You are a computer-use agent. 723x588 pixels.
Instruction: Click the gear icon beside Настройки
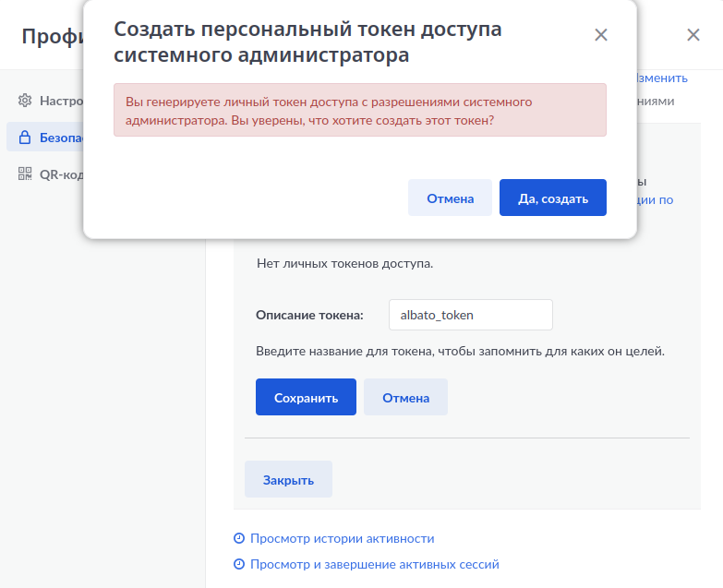click(25, 100)
